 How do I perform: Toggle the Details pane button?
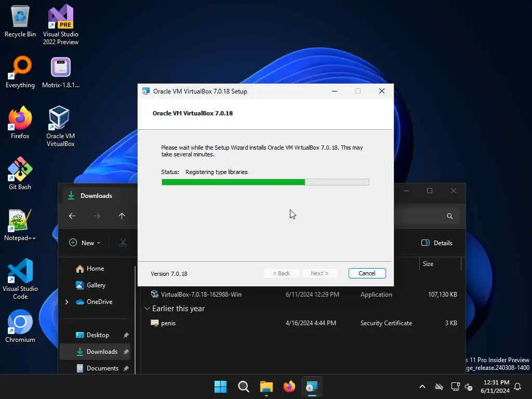(436, 243)
